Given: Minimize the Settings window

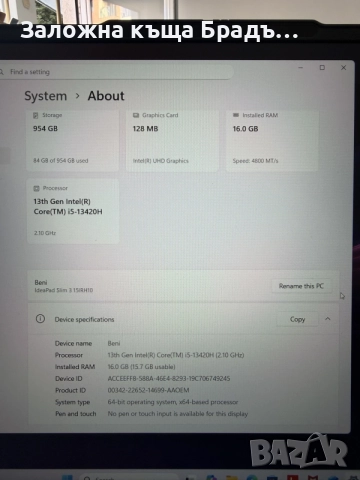Looking at the screenshot, I should 301,68.
